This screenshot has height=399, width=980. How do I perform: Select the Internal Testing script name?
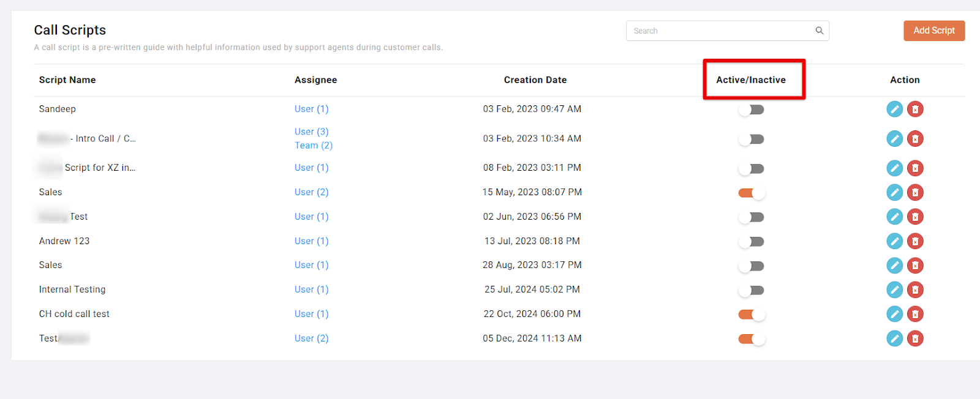click(x=72, y=289)
